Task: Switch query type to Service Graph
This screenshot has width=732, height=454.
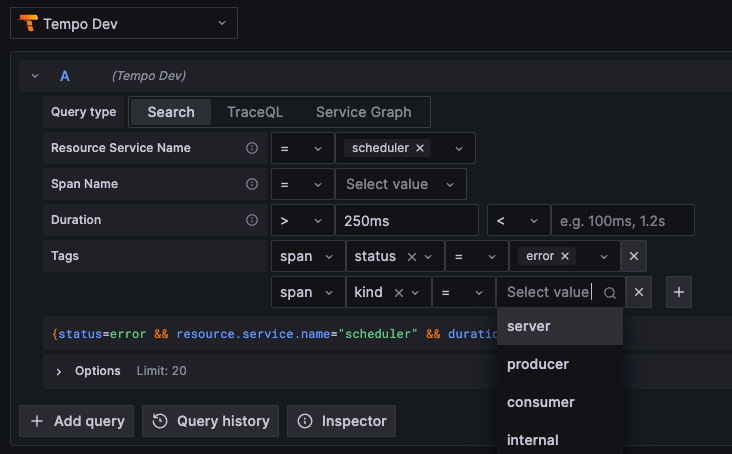Action: click(x=365, y=112)
